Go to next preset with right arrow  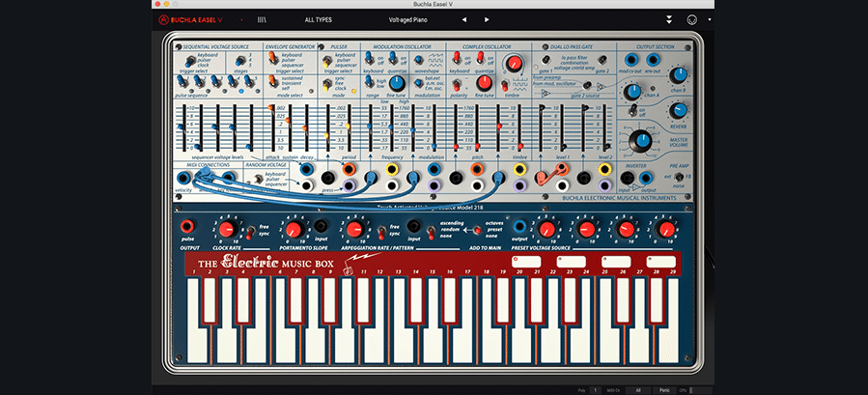(487, 20)
